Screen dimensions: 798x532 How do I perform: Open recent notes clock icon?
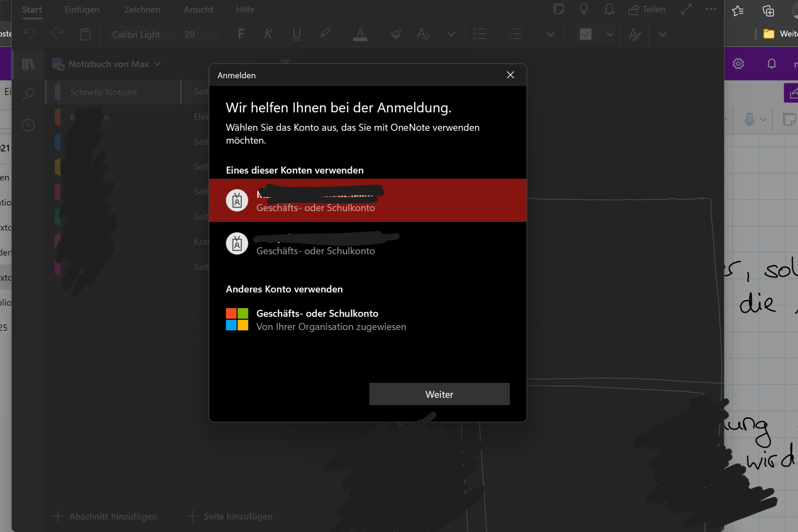tap(29, 125)
